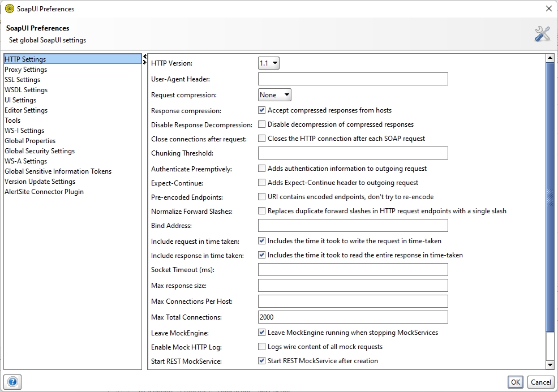Click the scrollbar up arrow
This screenshot has height=392, width=558.
pyautogui.click(x=550, y=58)
